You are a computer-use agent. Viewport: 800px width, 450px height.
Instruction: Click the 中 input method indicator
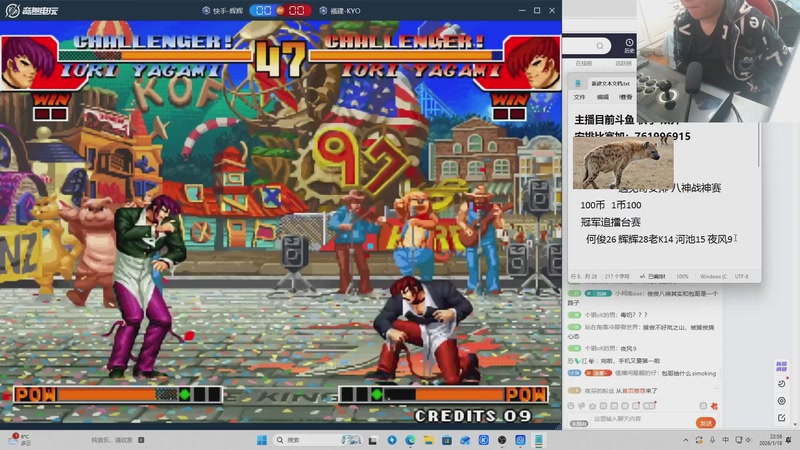pyautogui.click(x=725, y=440)
